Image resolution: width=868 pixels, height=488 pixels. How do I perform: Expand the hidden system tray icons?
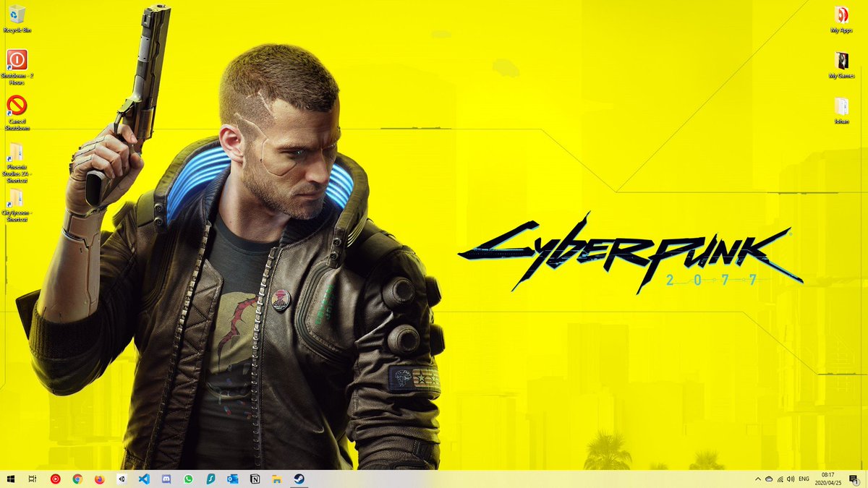(758, 479)
